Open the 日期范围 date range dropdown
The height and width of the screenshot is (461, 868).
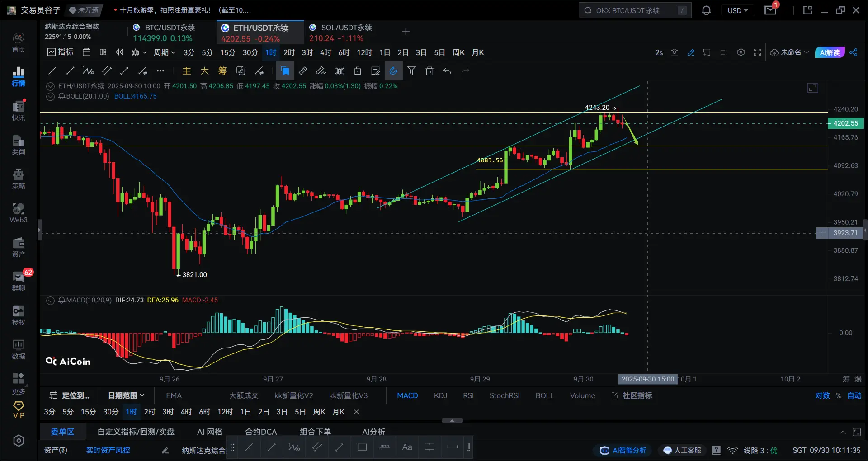click(x=126, y=395)
